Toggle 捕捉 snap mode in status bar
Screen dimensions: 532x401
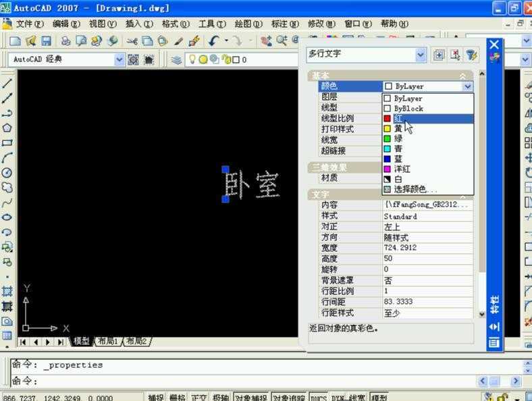pos(156,397)
